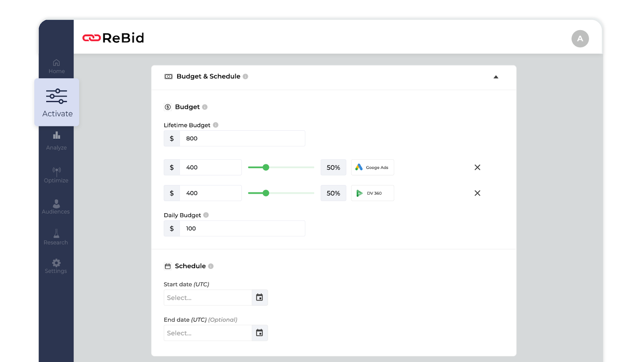Collapse the Budget & Schedule panel

(x=496, y=77)
